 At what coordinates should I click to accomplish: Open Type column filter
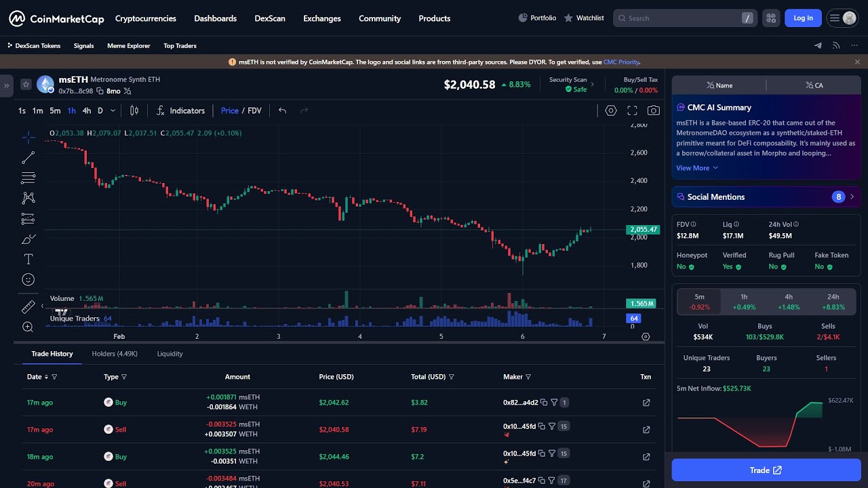[x=124, y=377]
